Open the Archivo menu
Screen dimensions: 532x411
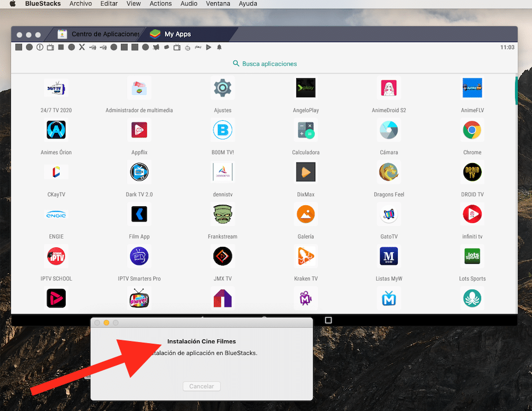pos(80,4)
